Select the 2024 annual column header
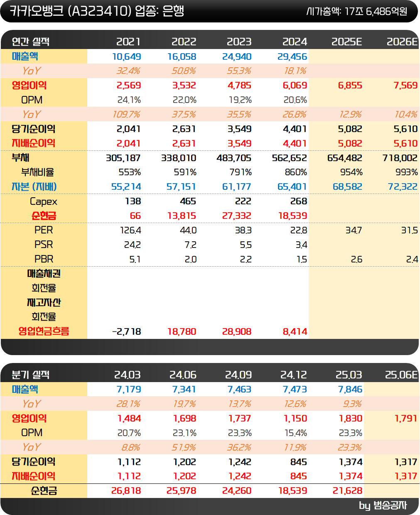Image resolution: width=420 pixels, height=515 pixels. point(295,42)
